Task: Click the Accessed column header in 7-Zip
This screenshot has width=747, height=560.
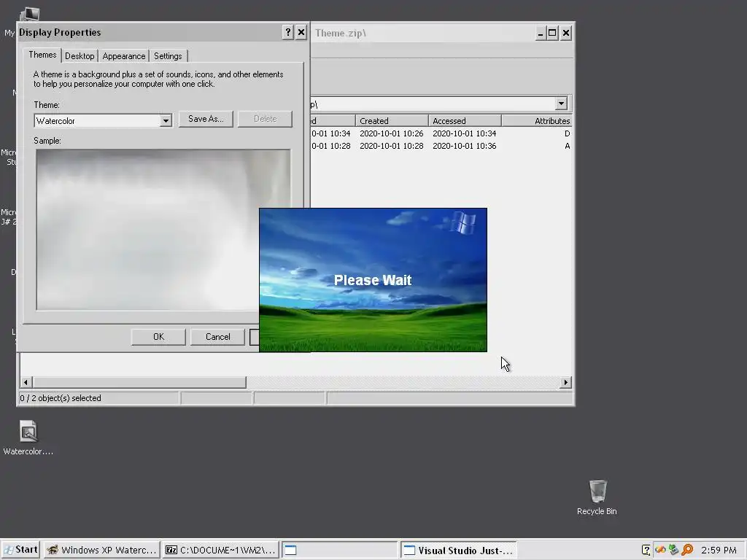Action: coord(465,121)
